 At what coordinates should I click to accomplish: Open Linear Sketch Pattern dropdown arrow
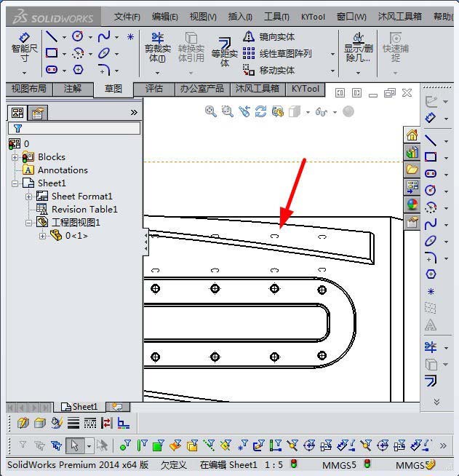pos(333,54)
